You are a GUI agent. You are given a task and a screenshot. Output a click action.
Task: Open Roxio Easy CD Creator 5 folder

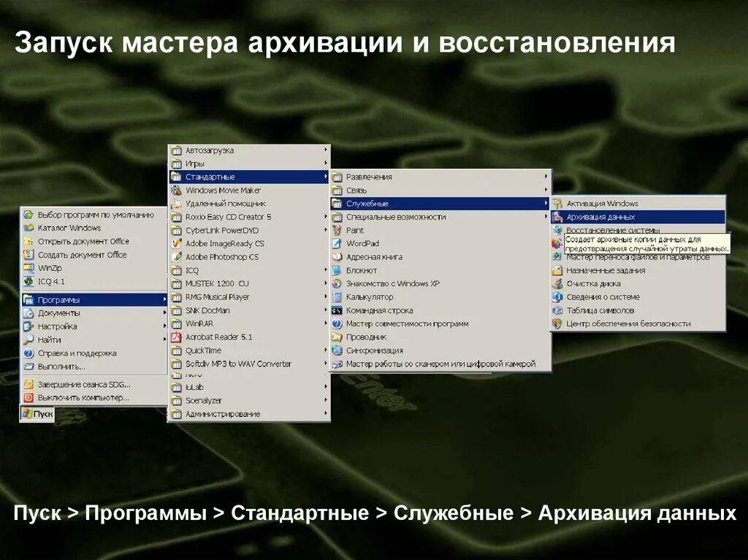point(249,217)
